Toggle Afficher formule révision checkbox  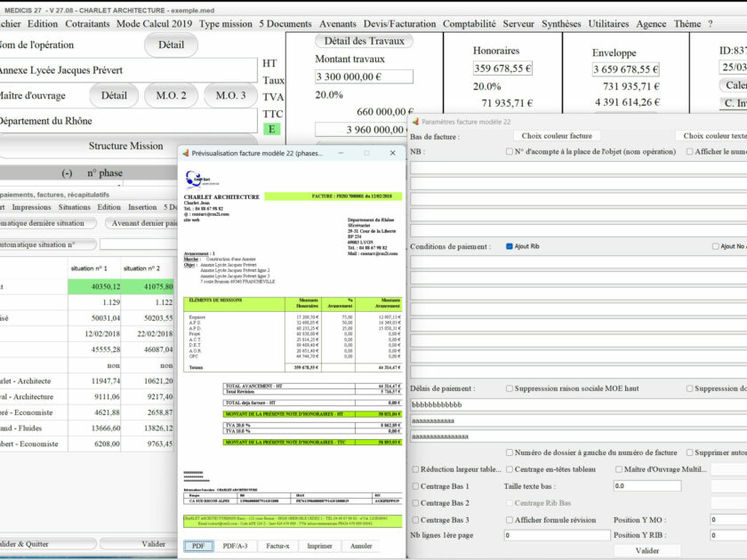click(x=510, y=520)
